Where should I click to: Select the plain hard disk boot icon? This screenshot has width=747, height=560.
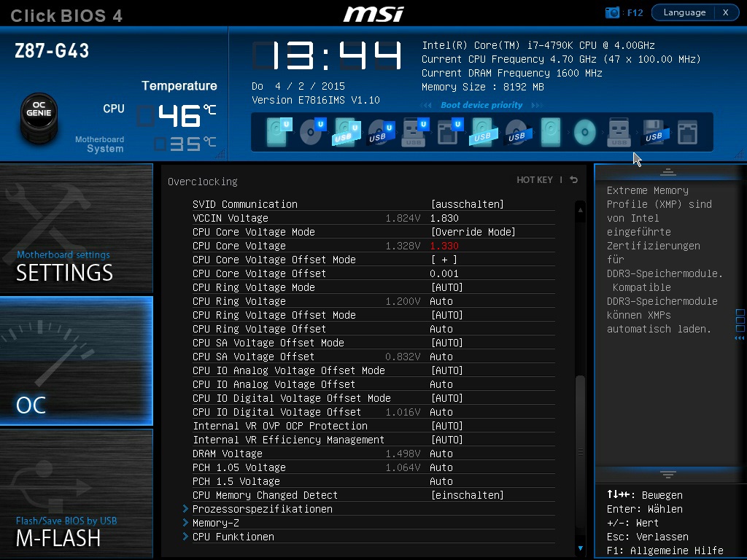tap(551, 132)
